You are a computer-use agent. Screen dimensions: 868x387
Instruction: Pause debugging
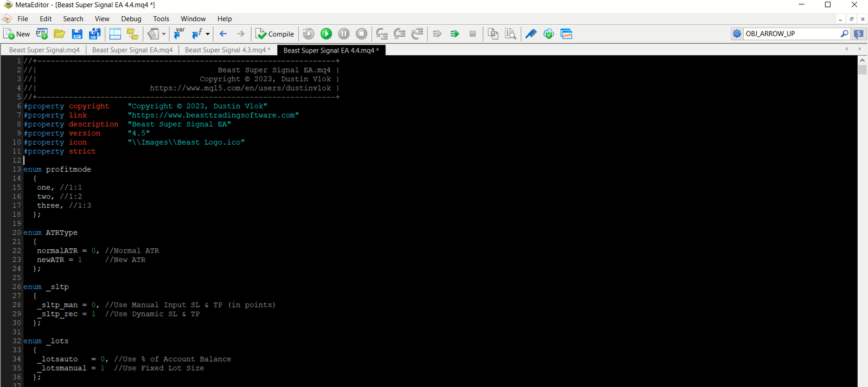[343, 34]
